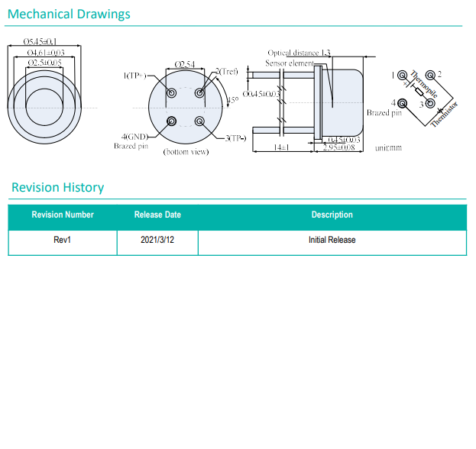Select the Rev1 table cell
476x449 pixels.
click(63, 241)
